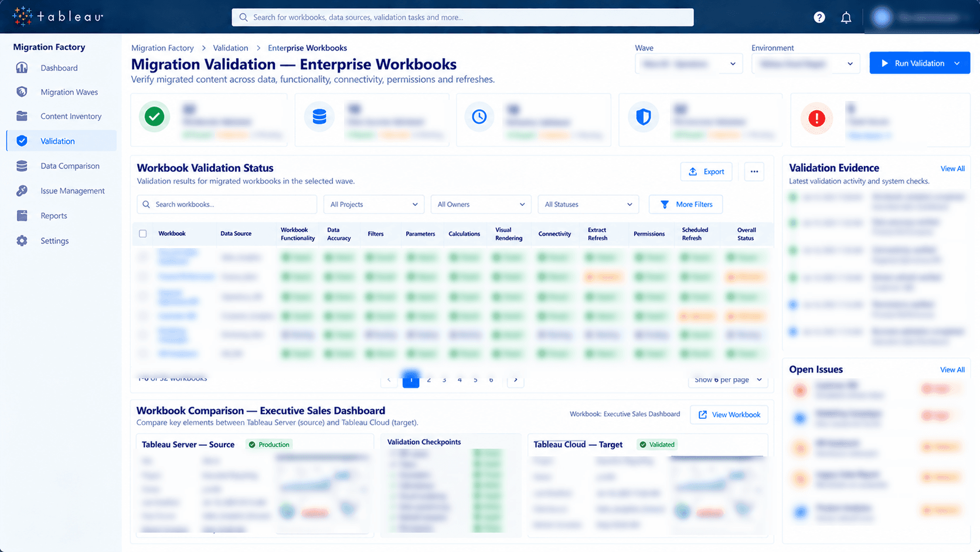Go to Migration Waves in sidebar
The height and width of the screenshot is (552, 980).
(69, 92)
